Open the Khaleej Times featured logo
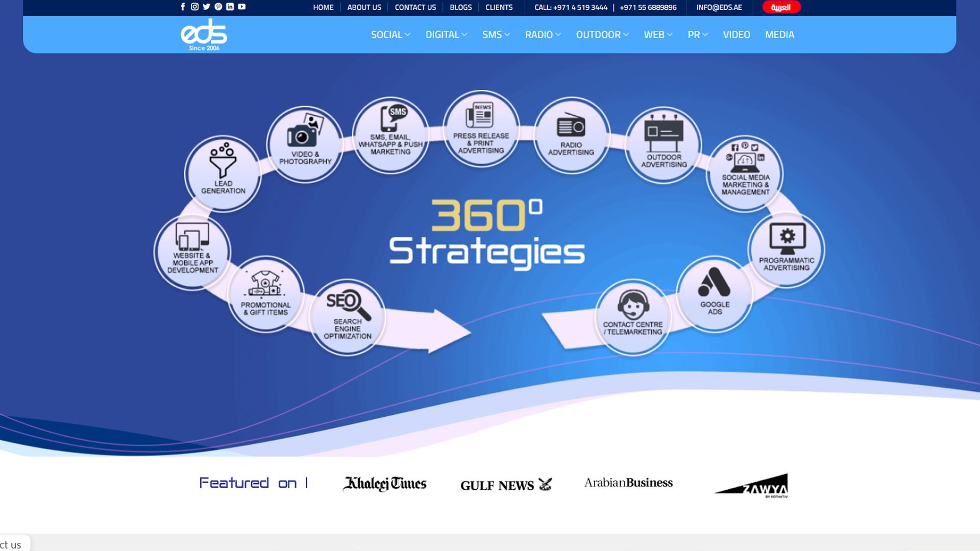The width and height of the screenshot is (980, 551). click(x=385, y=484)
